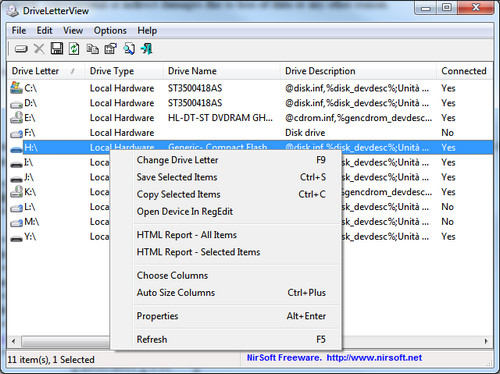Click '@cdrom.inf' description in the E:\ row
The height and width of the screenshot is (374, 500).
358,118
